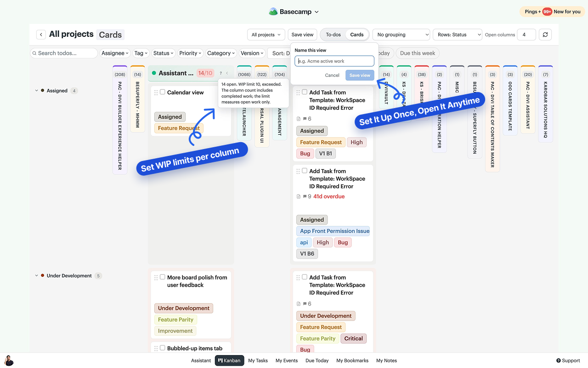Click the view name input field
588x368 pixels.
click(x=334, y=61)
